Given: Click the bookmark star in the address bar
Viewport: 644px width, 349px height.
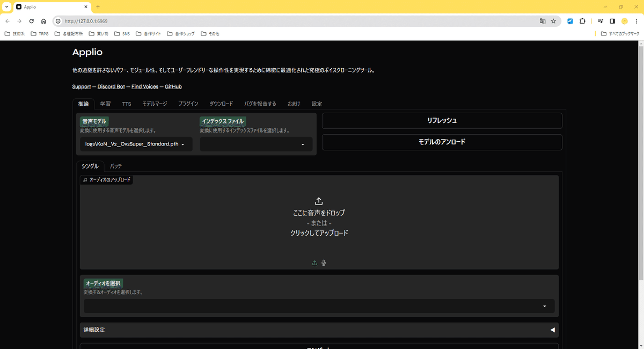Looking at the screenshot, I should pos(553,21).
